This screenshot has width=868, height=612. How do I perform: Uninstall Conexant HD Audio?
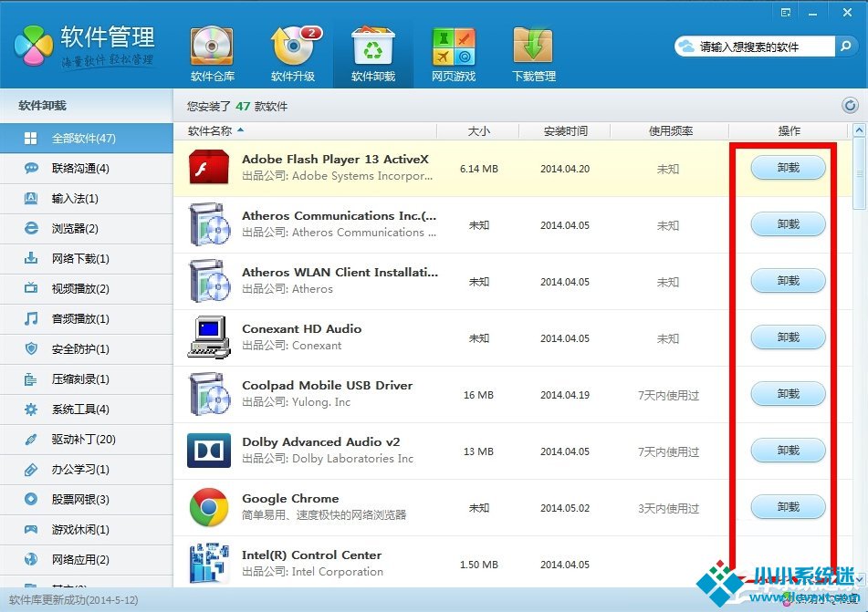[x=788, y=337]
